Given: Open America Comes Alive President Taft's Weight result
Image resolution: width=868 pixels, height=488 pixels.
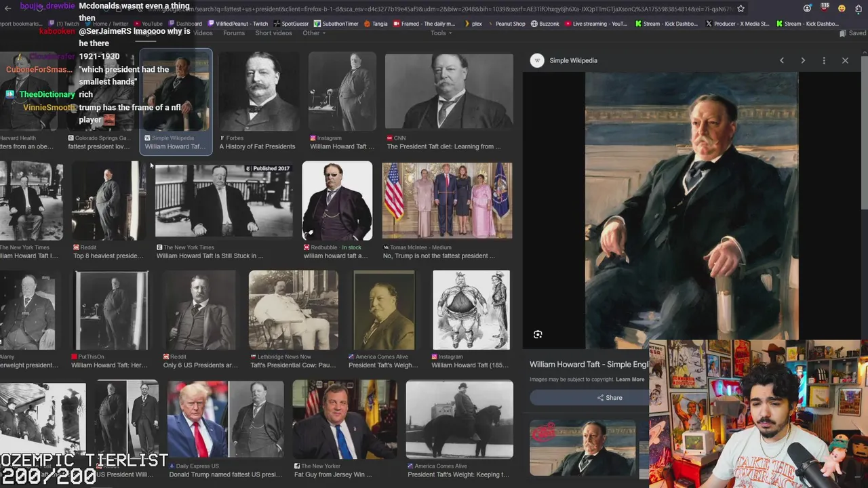Looking at the screenshot, I should click(x=383, y=320).
